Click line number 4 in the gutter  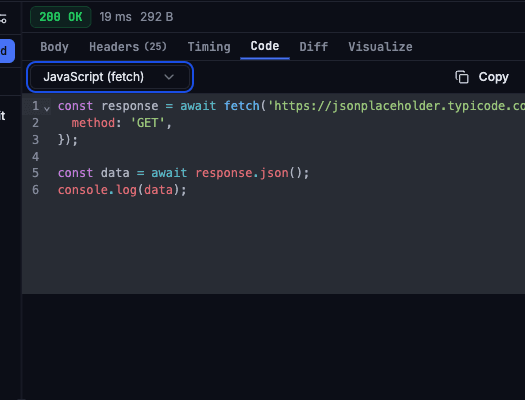click(x=35, y=156)
